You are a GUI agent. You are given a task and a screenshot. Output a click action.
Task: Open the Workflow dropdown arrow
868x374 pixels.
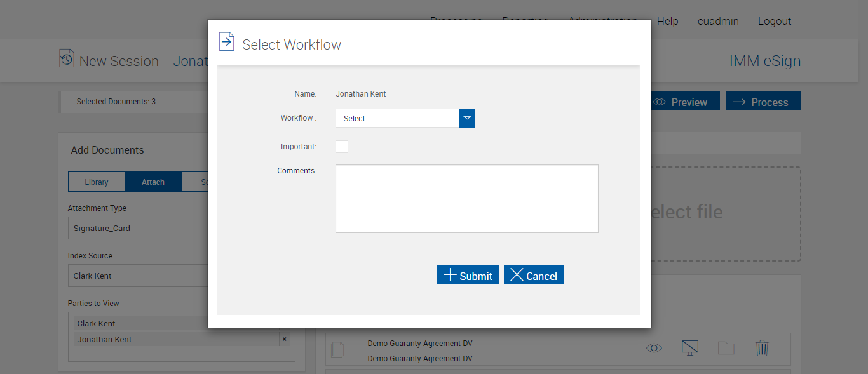point(467,118)
